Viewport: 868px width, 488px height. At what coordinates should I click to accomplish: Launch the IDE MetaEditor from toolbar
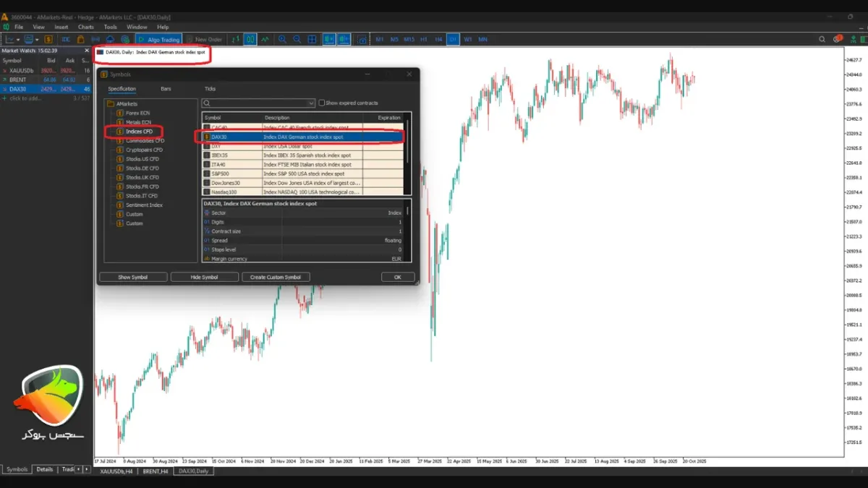(x=66, y=39)
